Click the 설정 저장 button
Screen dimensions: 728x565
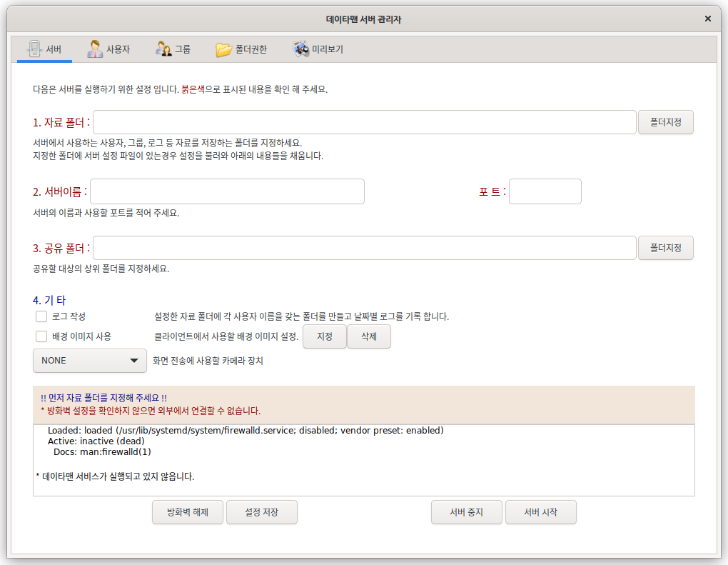click(262, 512)
